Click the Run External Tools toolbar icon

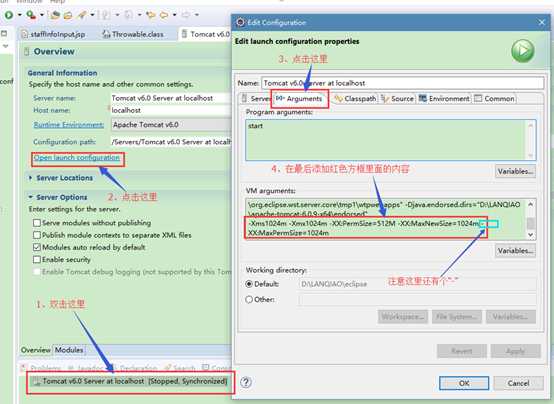[x=31, y=15]
